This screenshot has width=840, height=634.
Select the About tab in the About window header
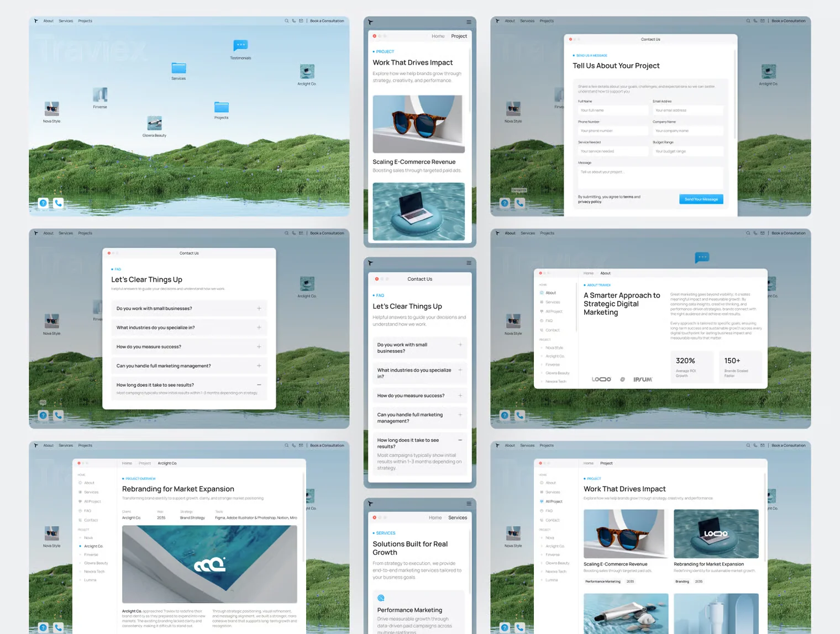tap(606, 273)
